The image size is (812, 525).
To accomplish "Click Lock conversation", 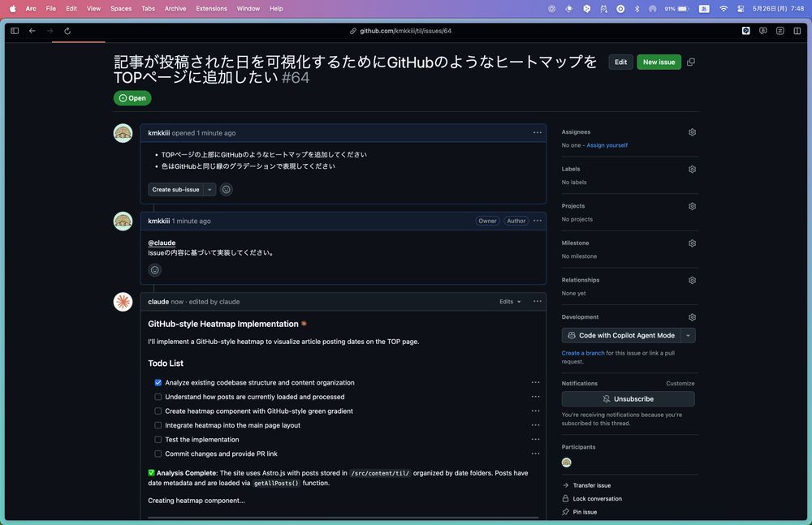I will tap(592, 499).
